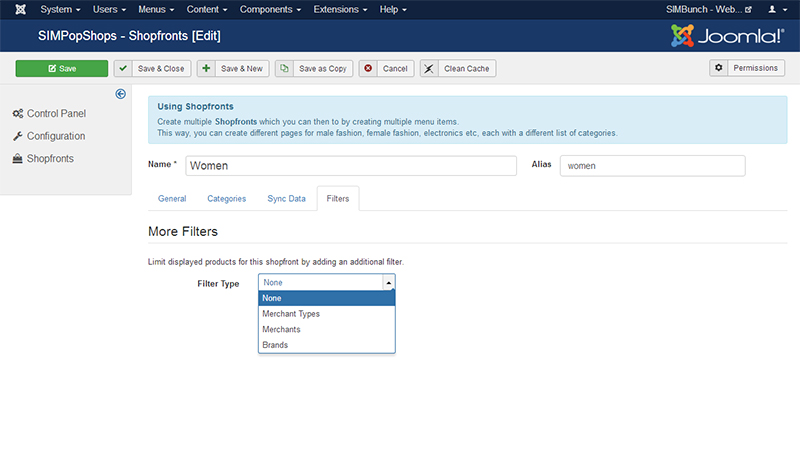This screenshot has height=468, width=800.
Task: Open the Help menu
Action: coord(393,9)
